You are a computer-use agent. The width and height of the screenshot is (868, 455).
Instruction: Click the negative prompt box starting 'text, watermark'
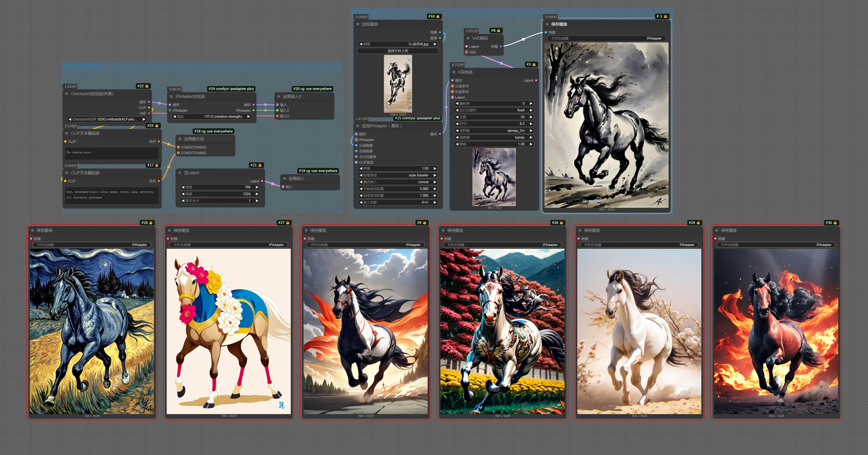coord(112,196)
